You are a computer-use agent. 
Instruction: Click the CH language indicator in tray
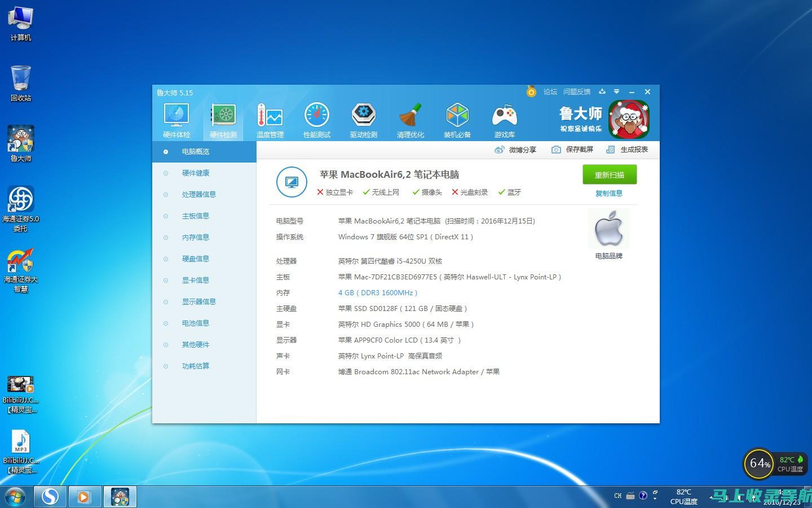point(618,496)
